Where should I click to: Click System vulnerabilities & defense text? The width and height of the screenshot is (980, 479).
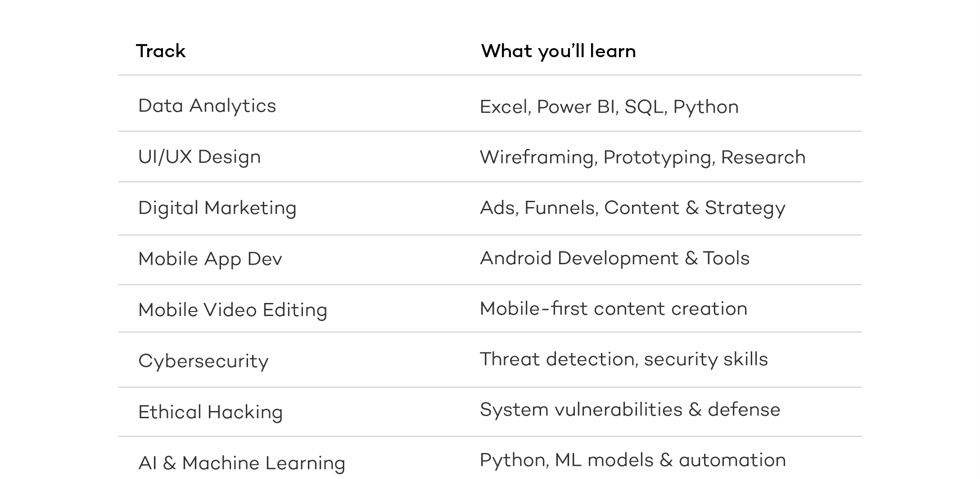point(630,410)
